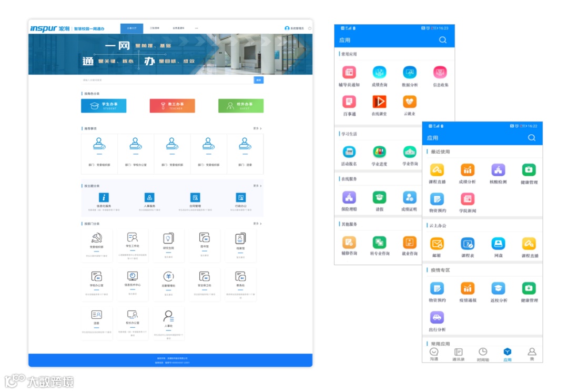Open 合同管理 theme category

pos(195,202)
